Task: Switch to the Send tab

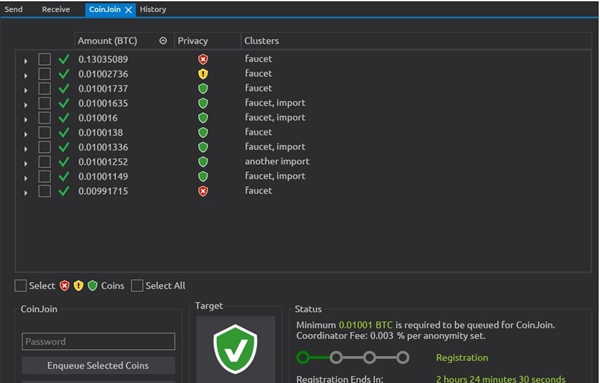Action: 13,9
